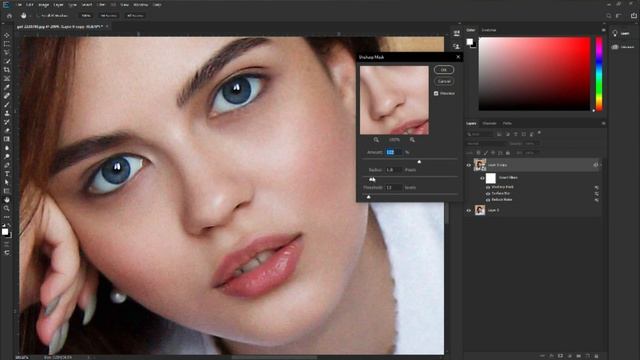Open the File menu

[x=19, y=4]
